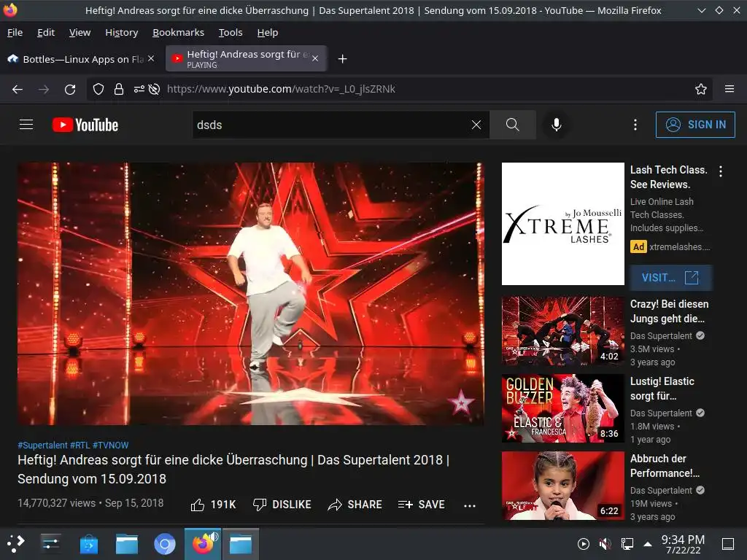Expand hidden system tray icons arrow
747x560 pixels.
(x=648, y=544)
